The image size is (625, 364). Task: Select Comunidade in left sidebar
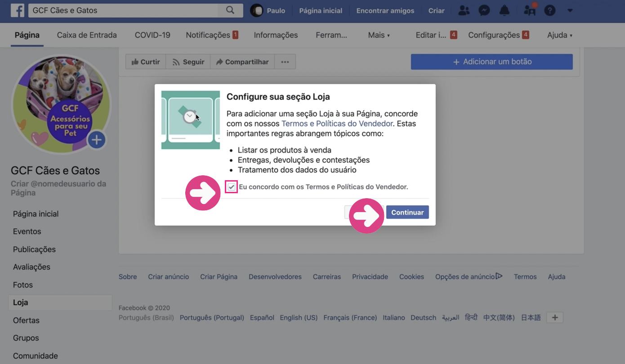pos(36,356)
